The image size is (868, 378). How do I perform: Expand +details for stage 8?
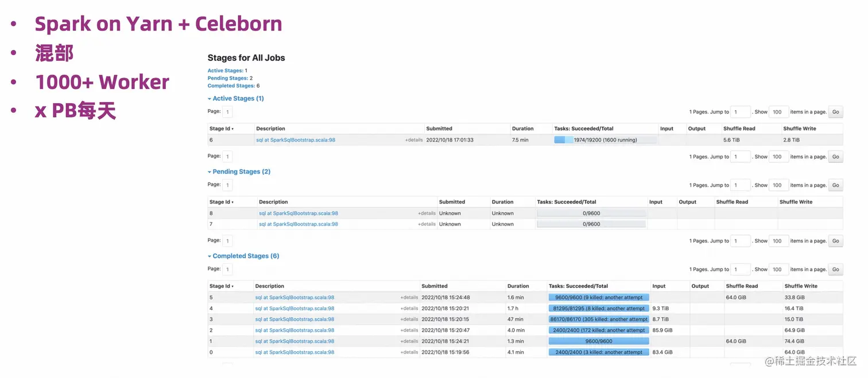(427, 213)
